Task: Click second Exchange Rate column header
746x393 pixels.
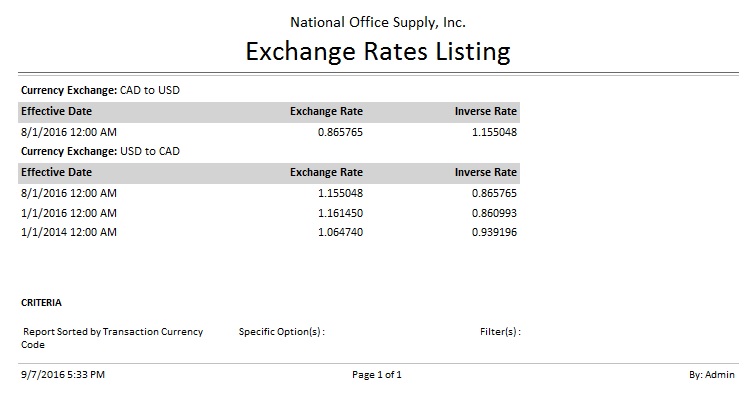Action: tap(326, 172)
